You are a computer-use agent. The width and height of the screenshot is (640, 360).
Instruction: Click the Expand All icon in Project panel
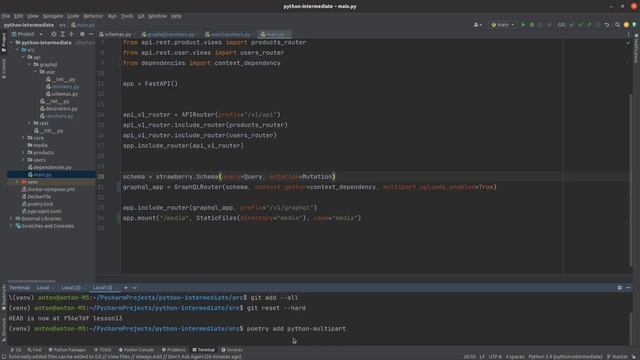point(62,34)
